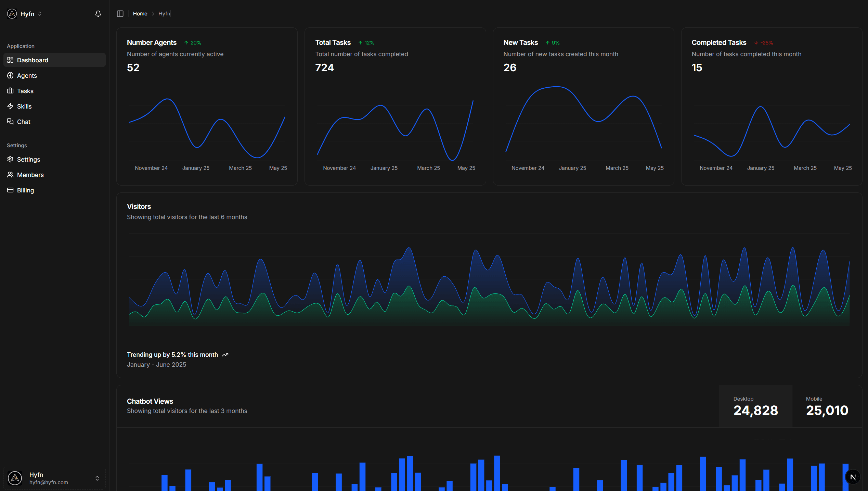Viewport: 868px width, 491px height.
Task: Click the Home breadcrumb link
Action: pyautogui.click(x=140, y=14)
